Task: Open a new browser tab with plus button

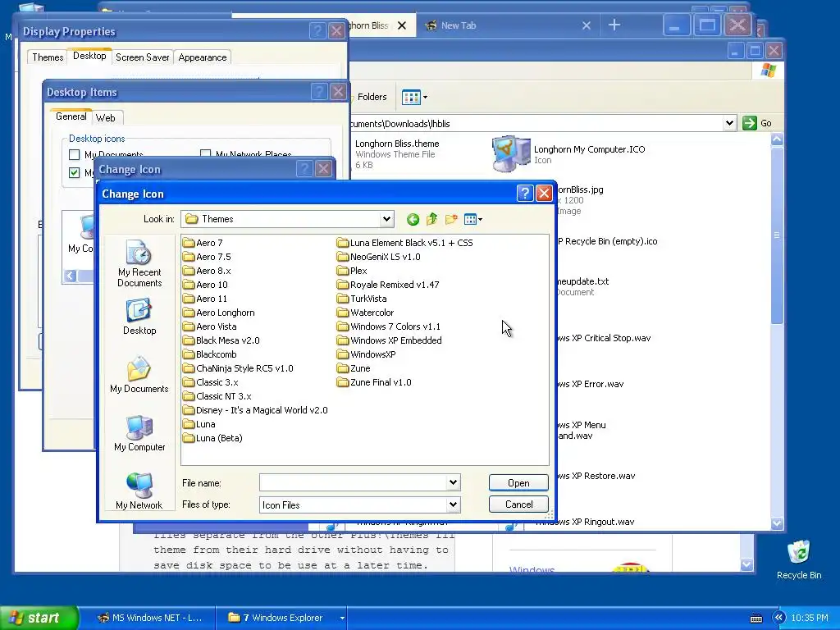Action: click(x=614, y=25)
